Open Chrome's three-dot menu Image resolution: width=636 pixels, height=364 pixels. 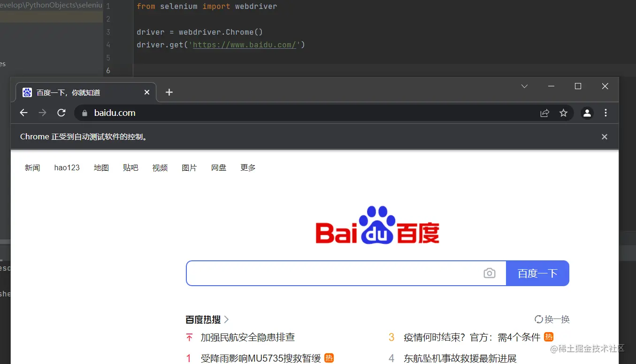[606, 113]
